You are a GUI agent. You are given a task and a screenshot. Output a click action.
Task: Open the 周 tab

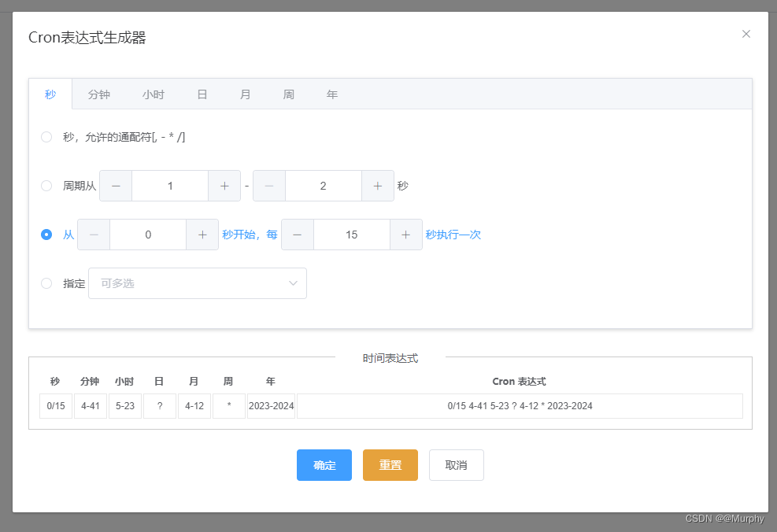[289, 94]
